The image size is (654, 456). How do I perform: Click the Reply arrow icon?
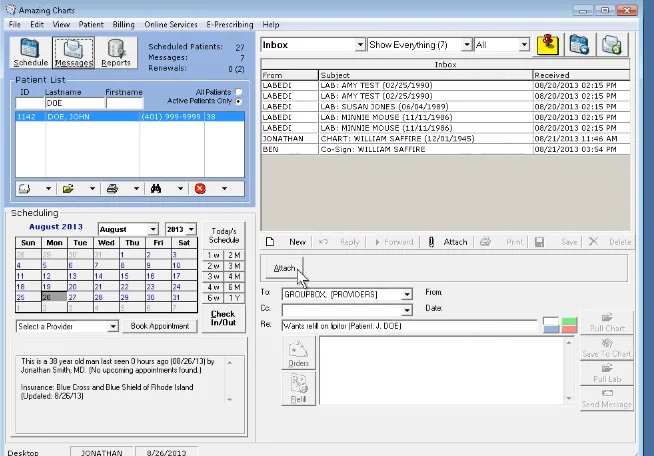coord(323,242)
